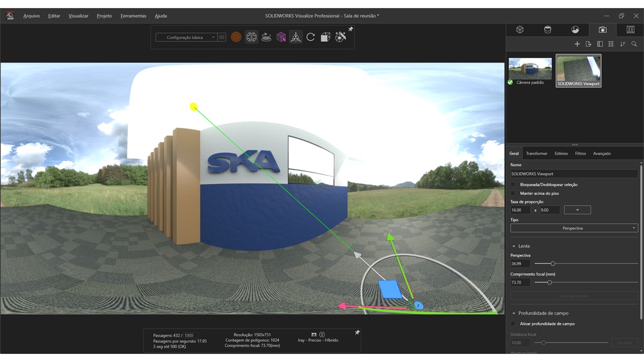Enable Ativar profundidade de campo checkbox

(x=513, y=324)
